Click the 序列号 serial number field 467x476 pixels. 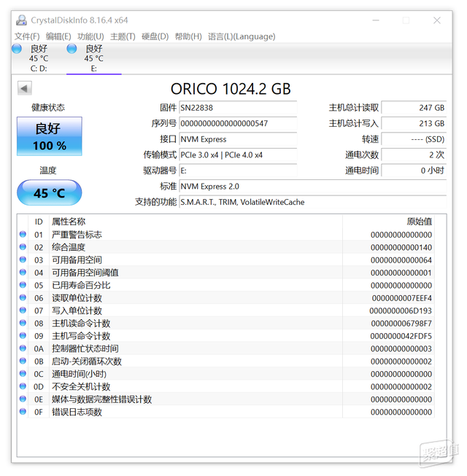[x=238, y=123]
